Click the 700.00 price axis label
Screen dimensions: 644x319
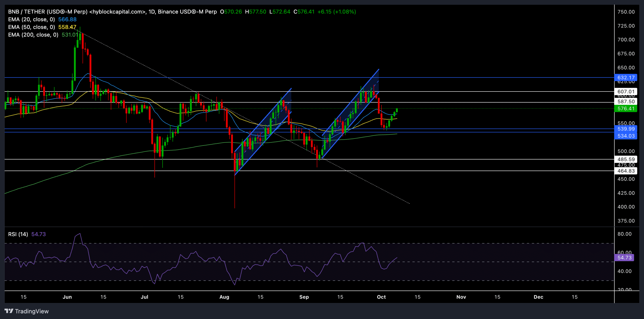tap(626, 40)
